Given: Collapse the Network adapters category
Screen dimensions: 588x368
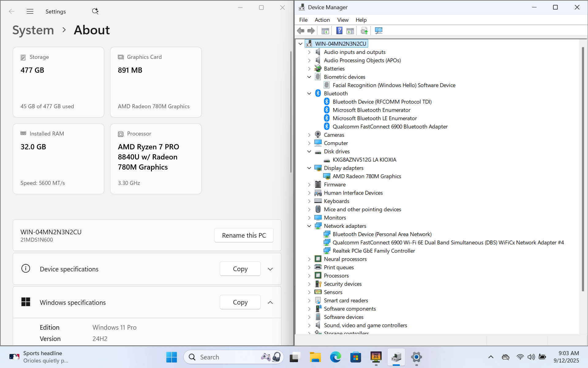Looking at the screenshot, I should click(x=309, y=226).
